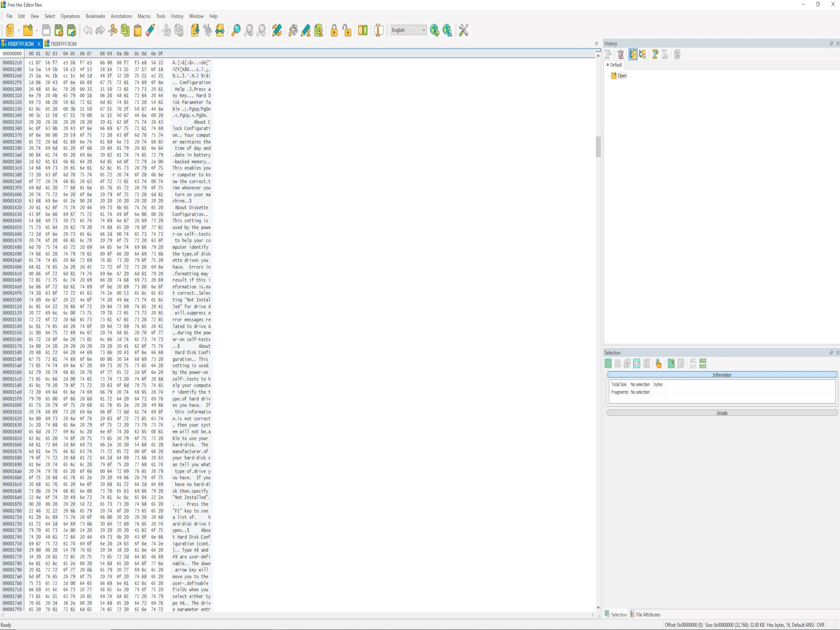Select the Find tool in the toolbar
Viewport: 840px width, 630px height.
[x=235, y=30]
